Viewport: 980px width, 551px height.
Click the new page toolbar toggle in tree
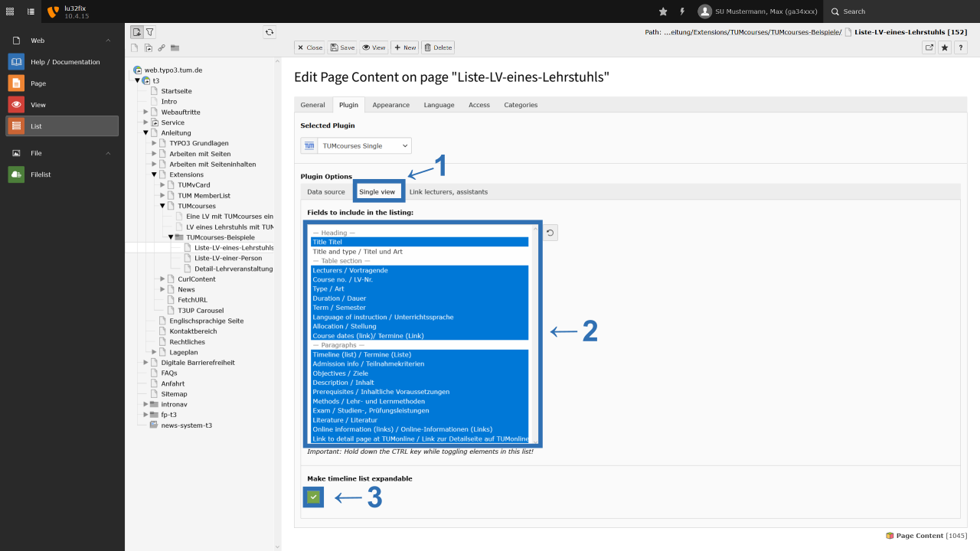136,32
